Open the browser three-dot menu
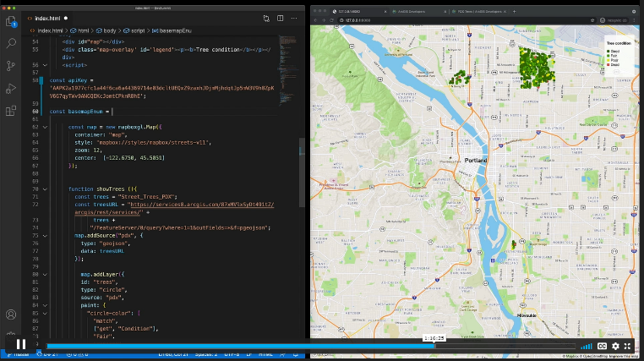Screen dimensions: 644x361 coord(635,20)
